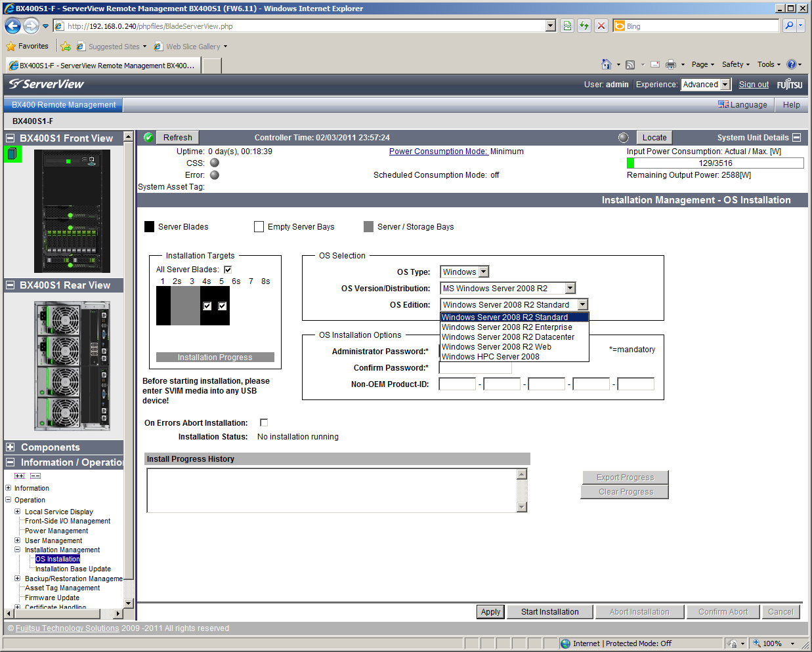Click the Fujitsu logo in header
The height and width of the screenshot is (652, 812).
coord(790,85)
